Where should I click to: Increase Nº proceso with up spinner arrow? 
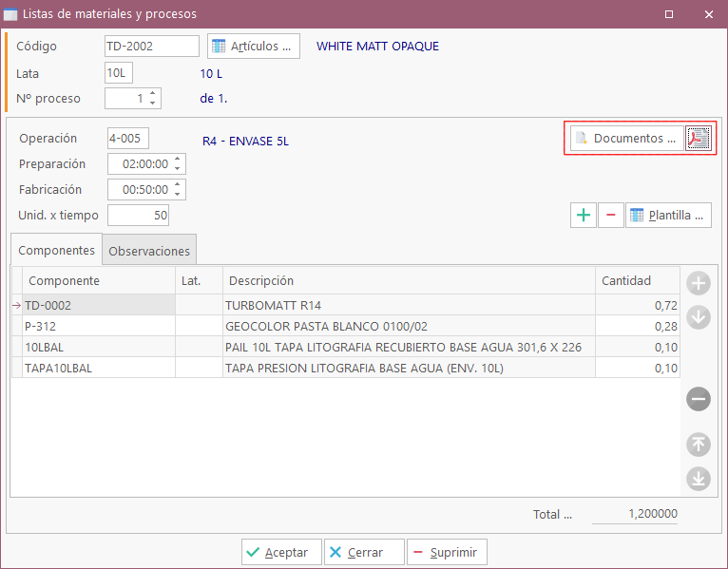pos(153,94)
